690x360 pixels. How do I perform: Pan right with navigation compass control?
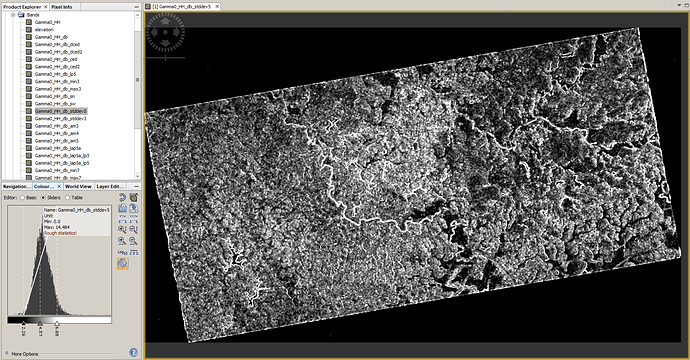point(177,32)
